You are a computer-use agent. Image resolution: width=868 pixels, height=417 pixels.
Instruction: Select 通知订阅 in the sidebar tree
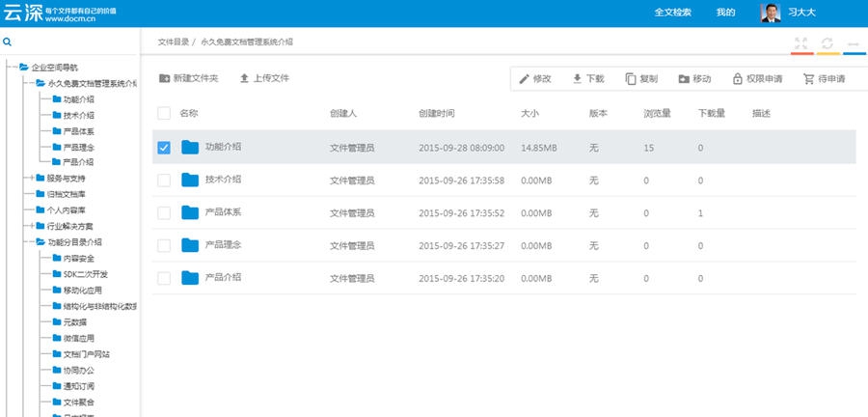pos(79,386)
